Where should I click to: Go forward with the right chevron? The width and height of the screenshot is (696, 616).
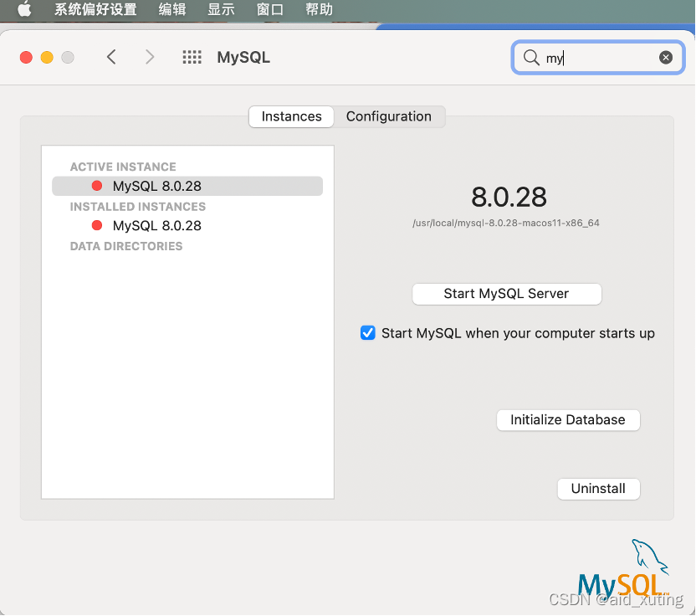click(x=150, y=57)
